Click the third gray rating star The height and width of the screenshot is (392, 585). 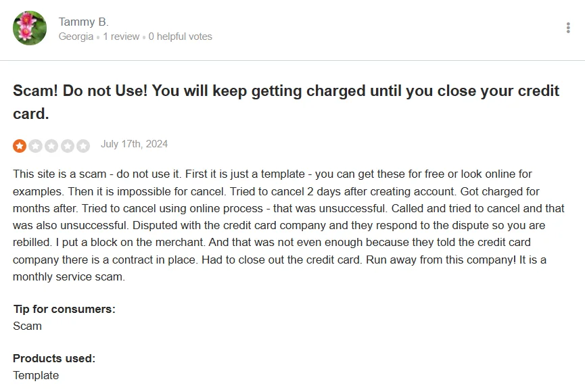point(51,146)
